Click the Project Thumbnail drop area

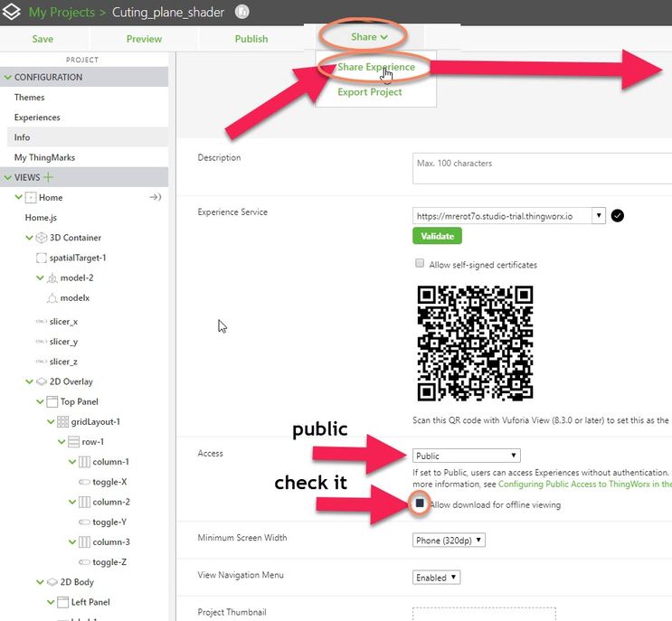[x=484, y=614]
